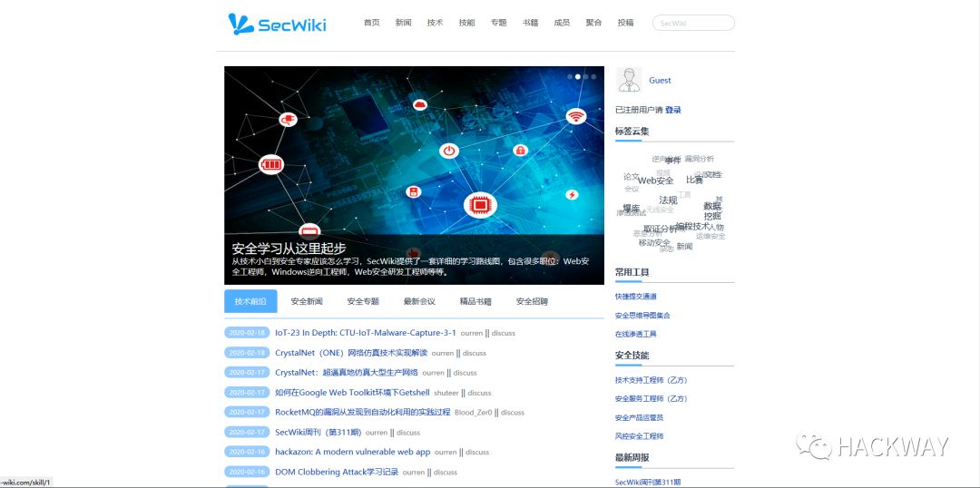Select the second (active) carousel dot

pyautogui.click(x=578, y=77)
